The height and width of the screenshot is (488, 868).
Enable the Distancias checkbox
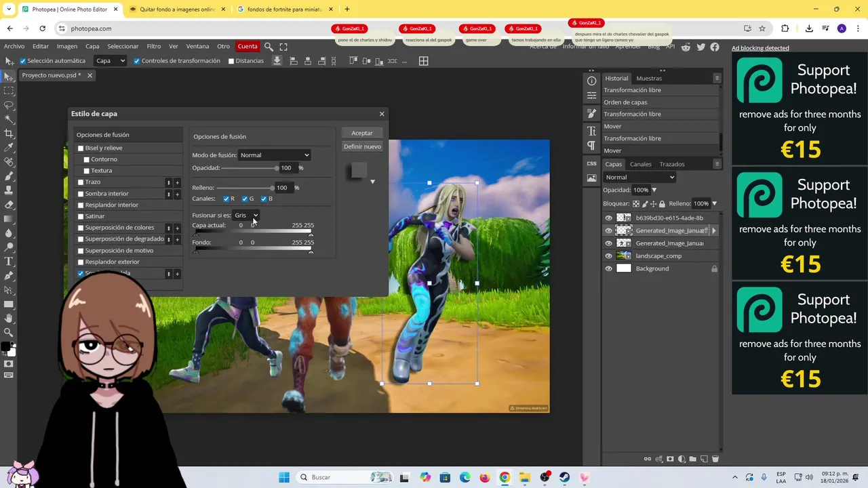point(231,61)
